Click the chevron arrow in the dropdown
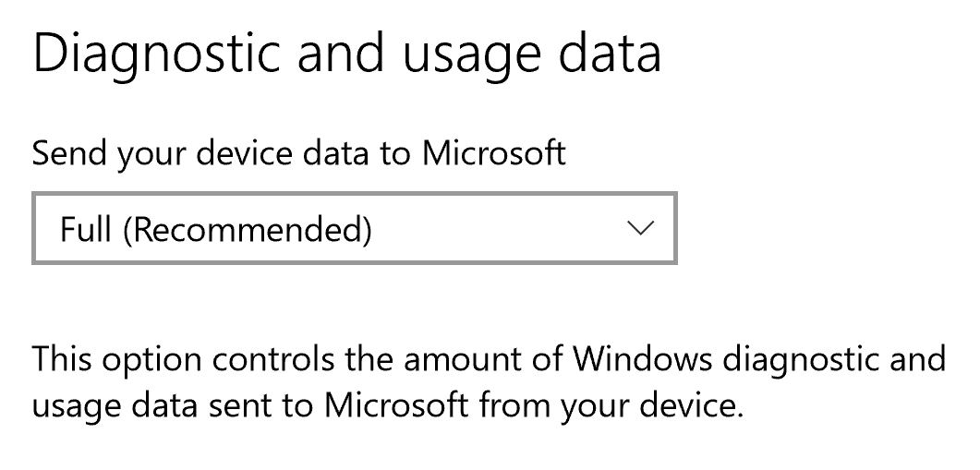Viewport: 980px width, 470px height. coord(639,228)
